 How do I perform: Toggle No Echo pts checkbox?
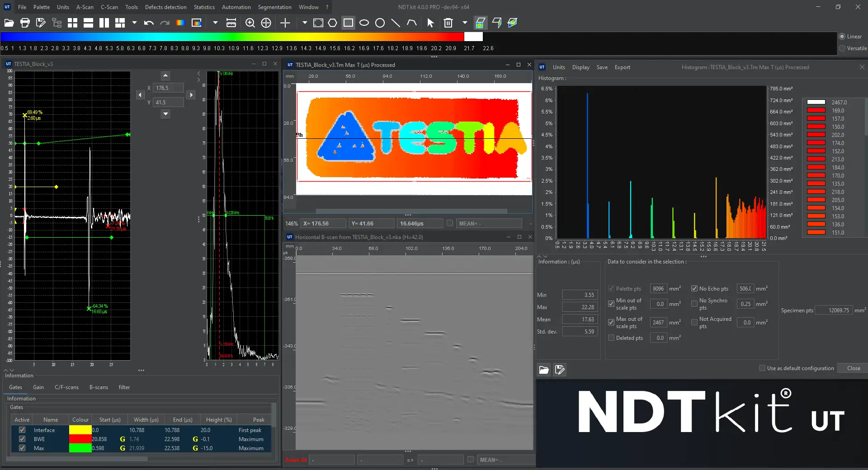694,288
